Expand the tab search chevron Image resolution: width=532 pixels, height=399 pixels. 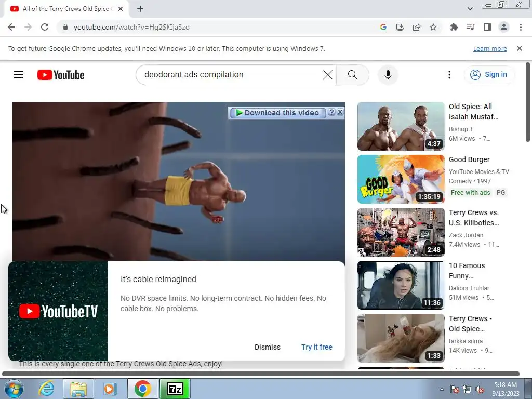pos(470,9)
